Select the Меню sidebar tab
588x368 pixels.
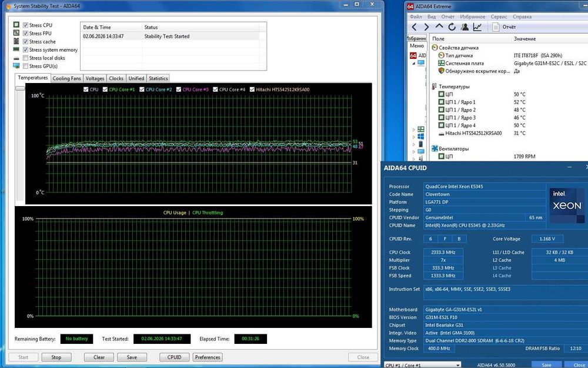click(417, 46)
